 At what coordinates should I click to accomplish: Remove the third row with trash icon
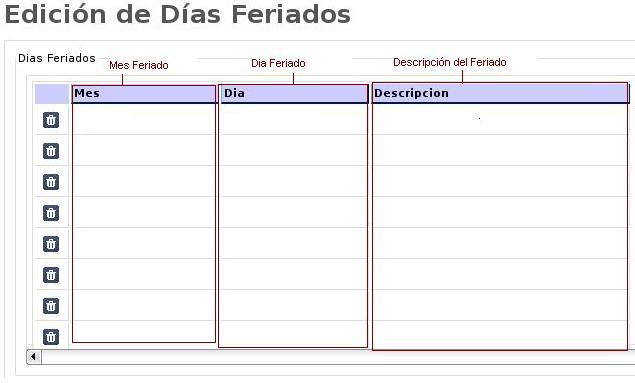(51, 182)
